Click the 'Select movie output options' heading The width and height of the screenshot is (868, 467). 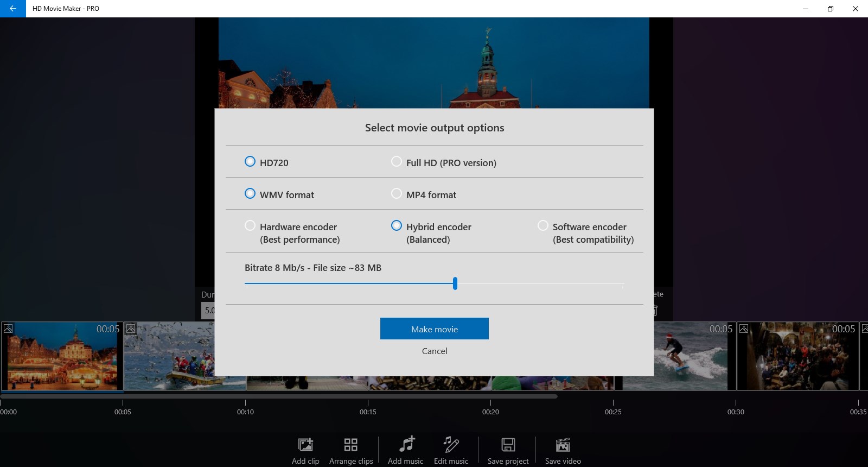435,128
